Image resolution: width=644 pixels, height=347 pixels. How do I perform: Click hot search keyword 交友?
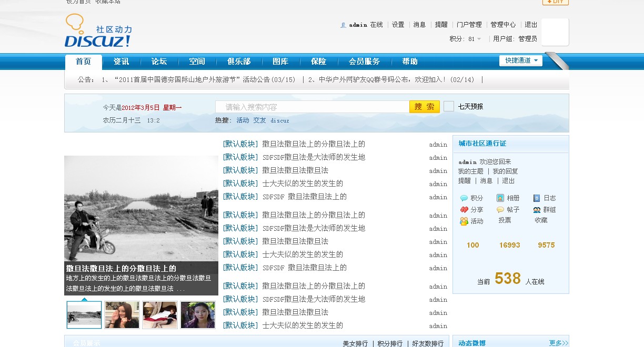click(260, 120)
